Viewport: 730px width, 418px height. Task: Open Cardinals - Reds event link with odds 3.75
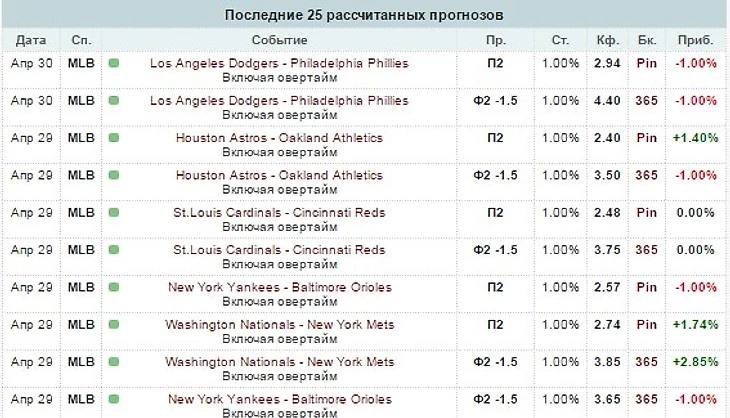279,250
